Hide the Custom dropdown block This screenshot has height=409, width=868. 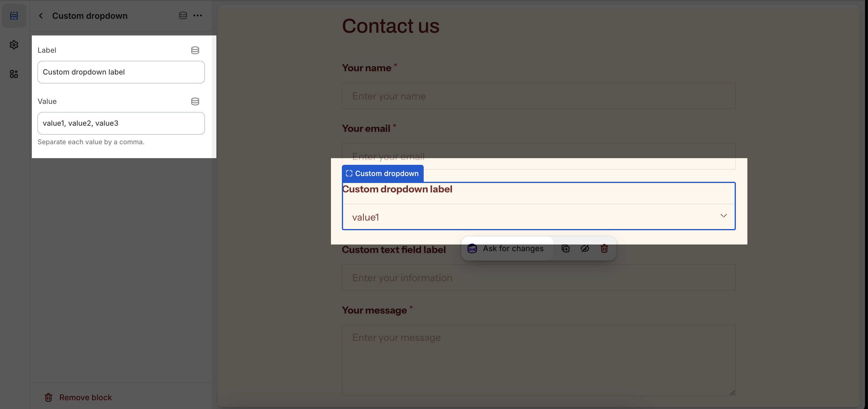(585, 249)
